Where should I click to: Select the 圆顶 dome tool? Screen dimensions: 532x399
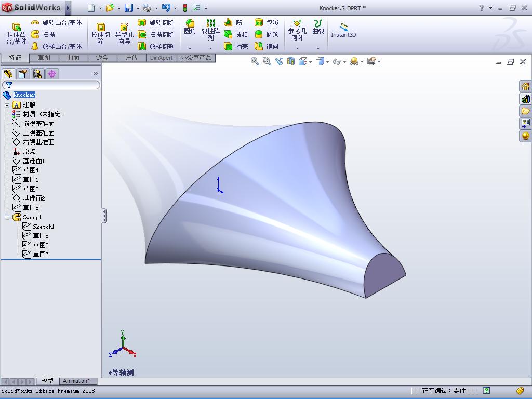pyautogui.click(x=267, y=34)
